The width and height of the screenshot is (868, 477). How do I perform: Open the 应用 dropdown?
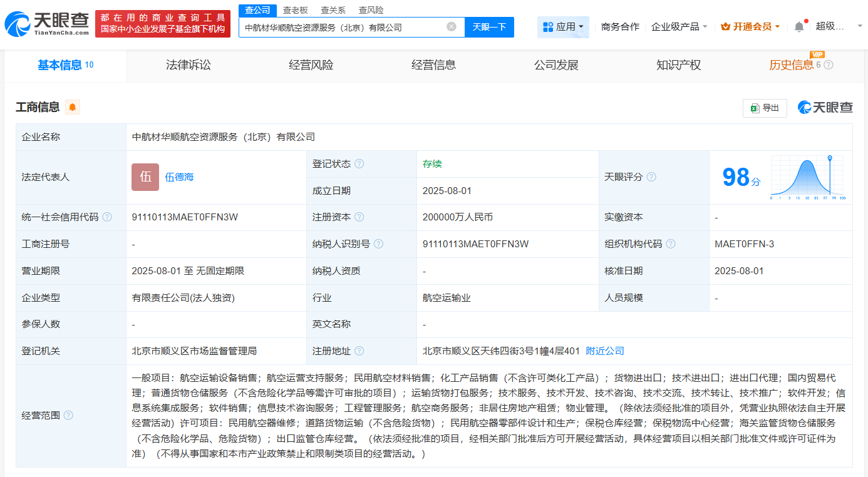pyautogui.click(x=563, y=27)
